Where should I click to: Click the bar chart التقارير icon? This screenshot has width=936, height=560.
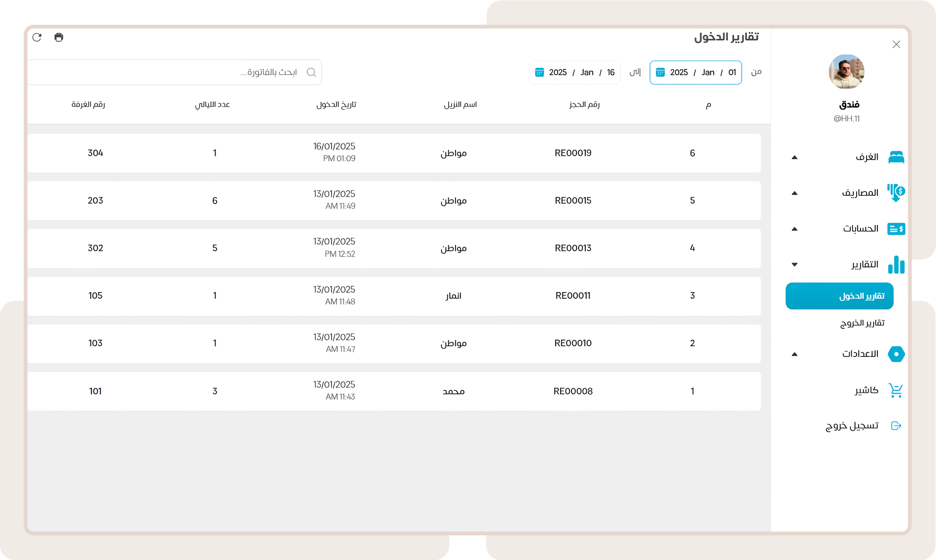(896, 265)
